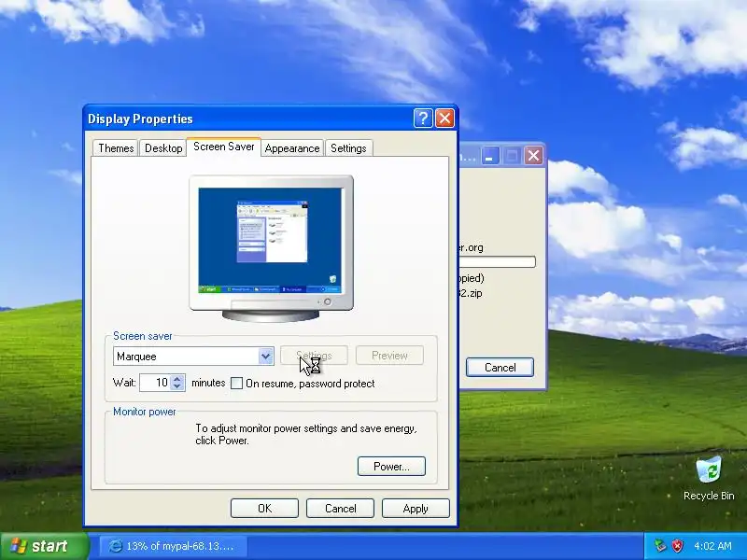Select the Screen Saver tab

pos(224,147)
